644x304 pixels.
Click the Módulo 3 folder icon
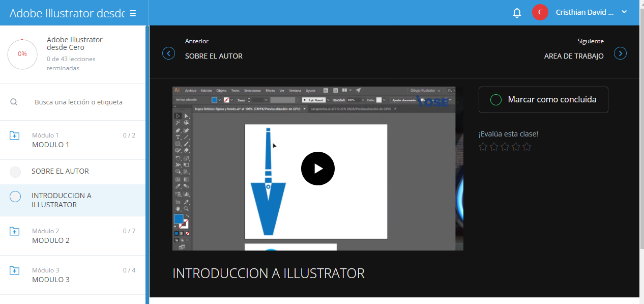(15, 270)
